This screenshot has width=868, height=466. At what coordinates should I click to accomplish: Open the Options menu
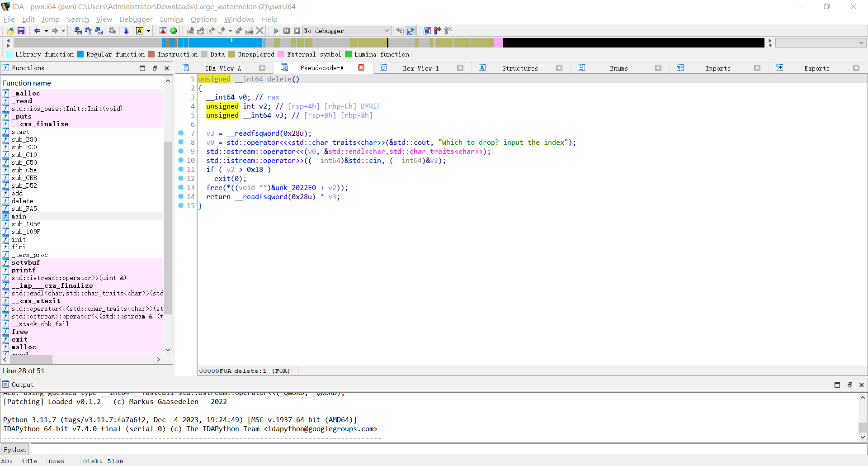(204, 19)
